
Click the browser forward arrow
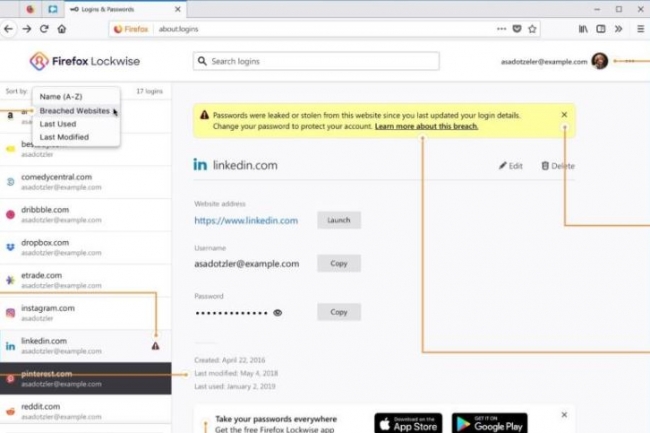[x=27, y=29]
